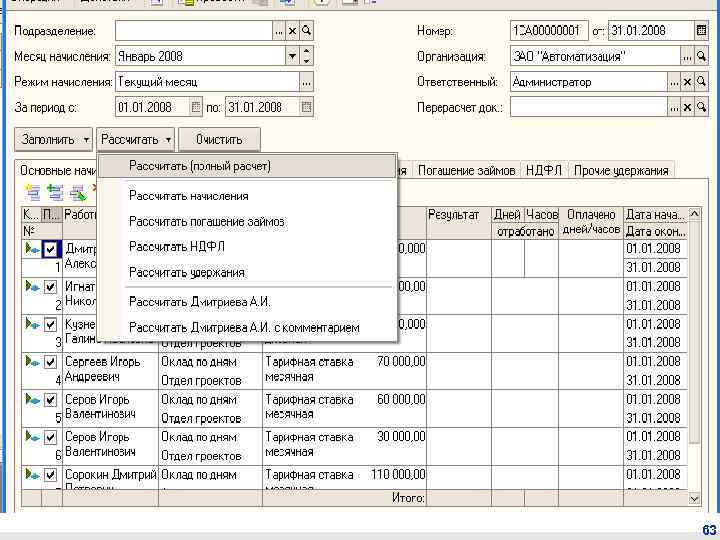The height and width of the screenshot is (540, 720).
Task: Toggle checkbox in row 3 Кузне
Action: [x=50, y=325]
